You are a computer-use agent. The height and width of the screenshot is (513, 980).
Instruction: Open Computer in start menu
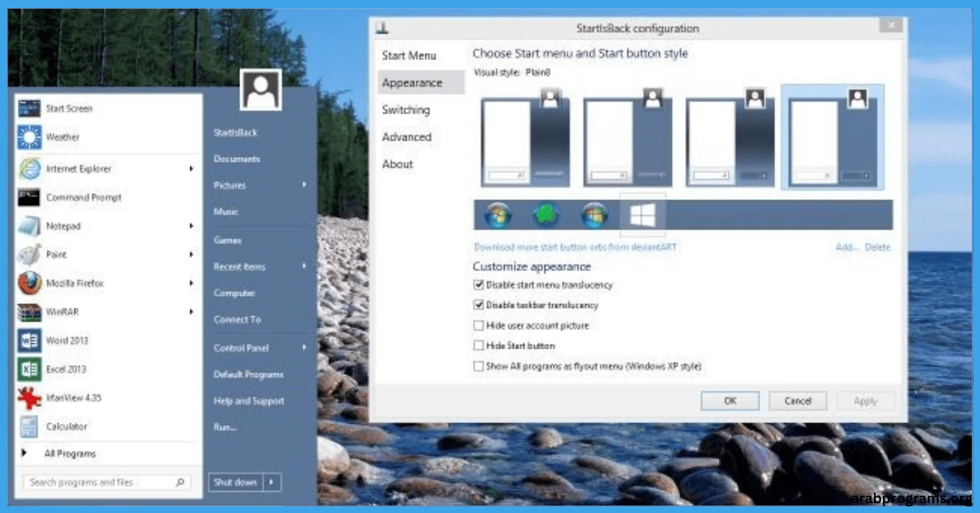[x=234, y=292]
